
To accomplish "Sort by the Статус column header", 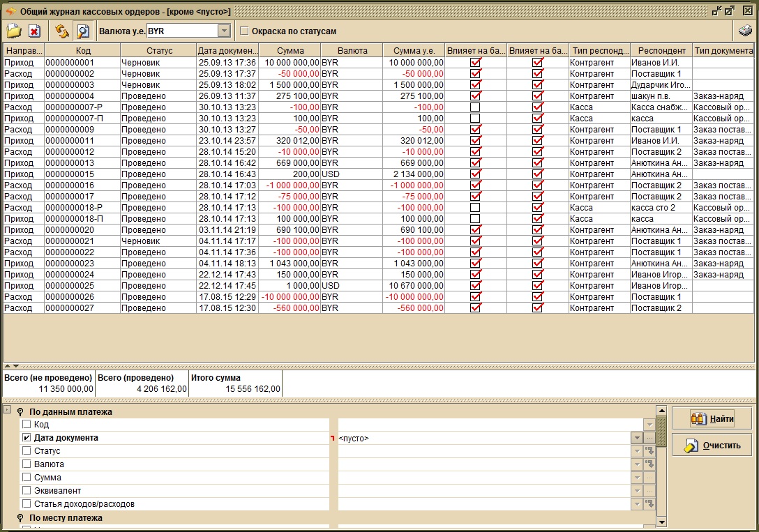I will 159,50.
